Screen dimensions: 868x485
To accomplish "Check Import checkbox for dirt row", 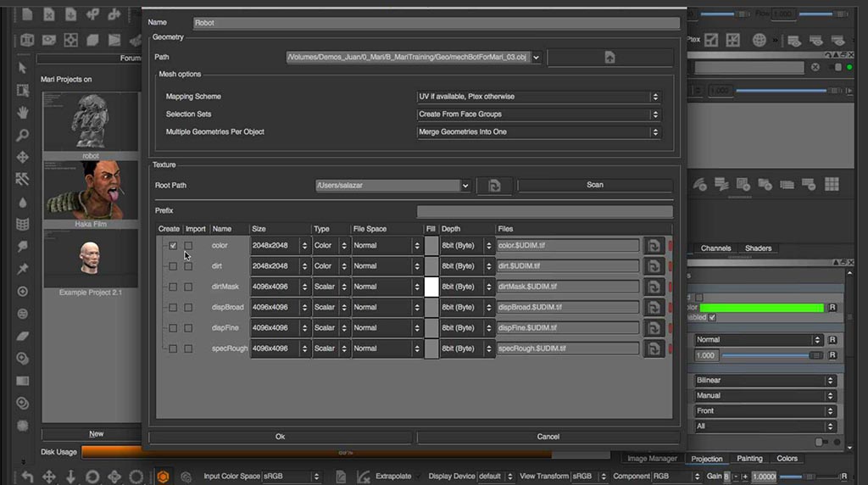I will [x=188, y=266].
